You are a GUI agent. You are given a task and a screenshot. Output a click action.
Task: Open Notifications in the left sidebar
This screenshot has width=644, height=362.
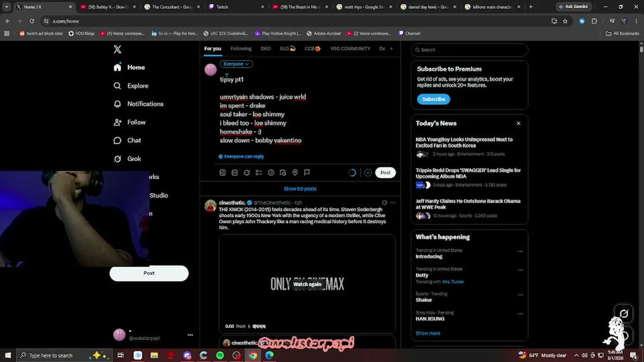[138, 104]
